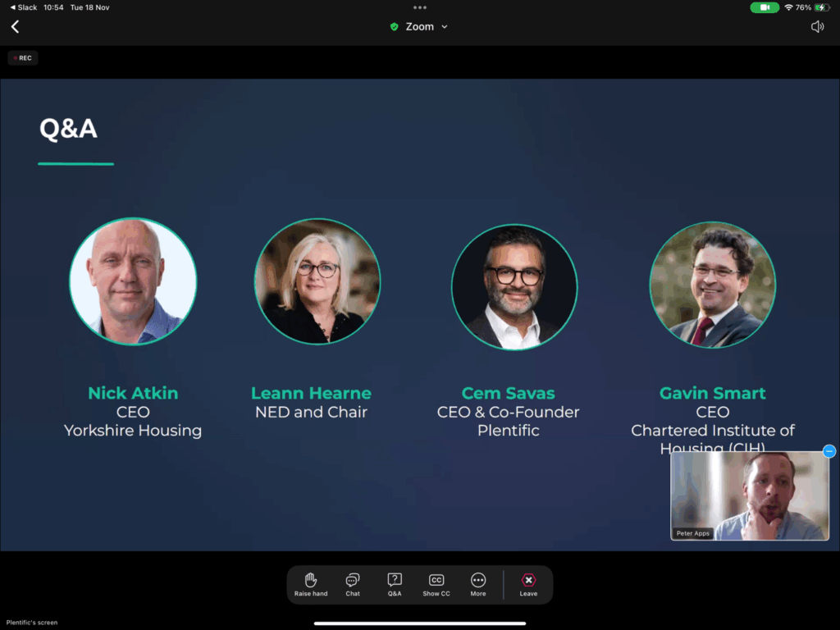Tap the green camera-in-use indicator
The image size is (840, 630).
(x=765, y=7)
